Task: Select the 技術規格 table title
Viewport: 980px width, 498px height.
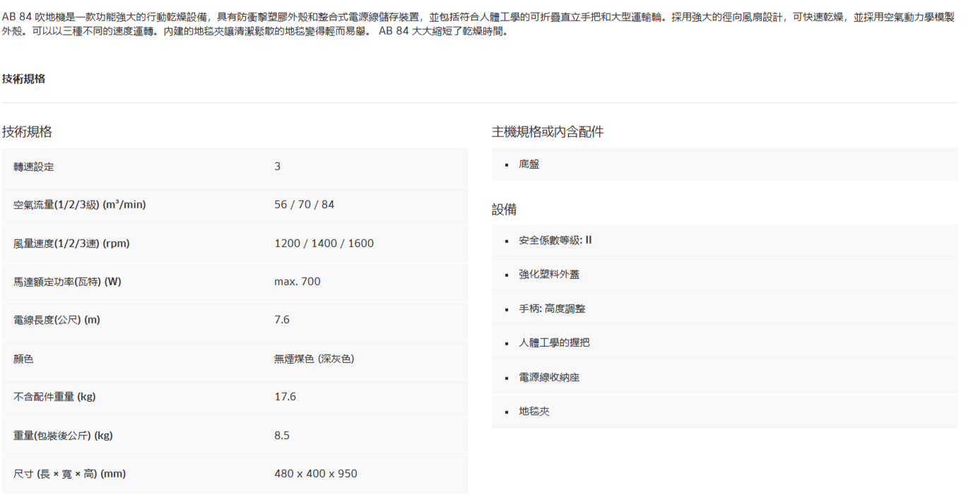Action: tap(27, 132)
